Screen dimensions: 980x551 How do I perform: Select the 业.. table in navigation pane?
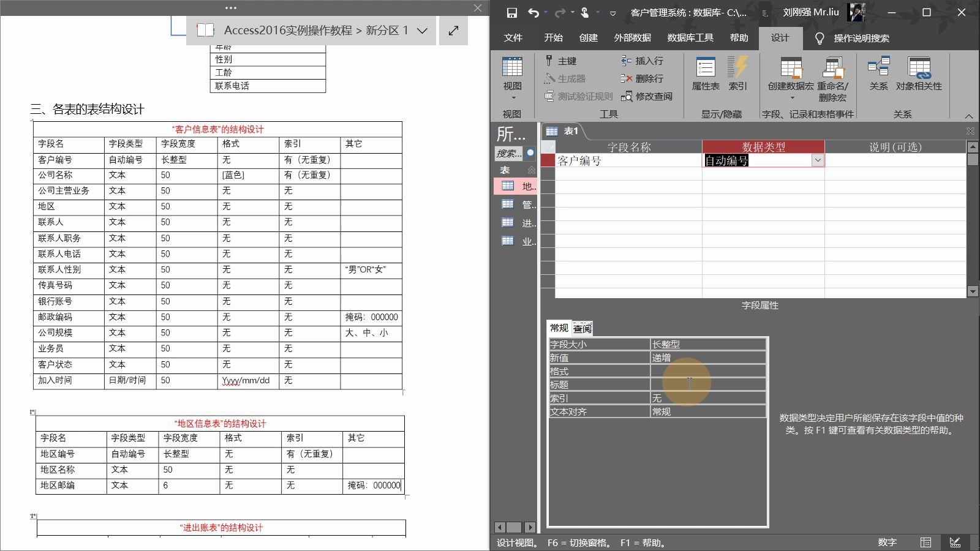click(516, 241)
